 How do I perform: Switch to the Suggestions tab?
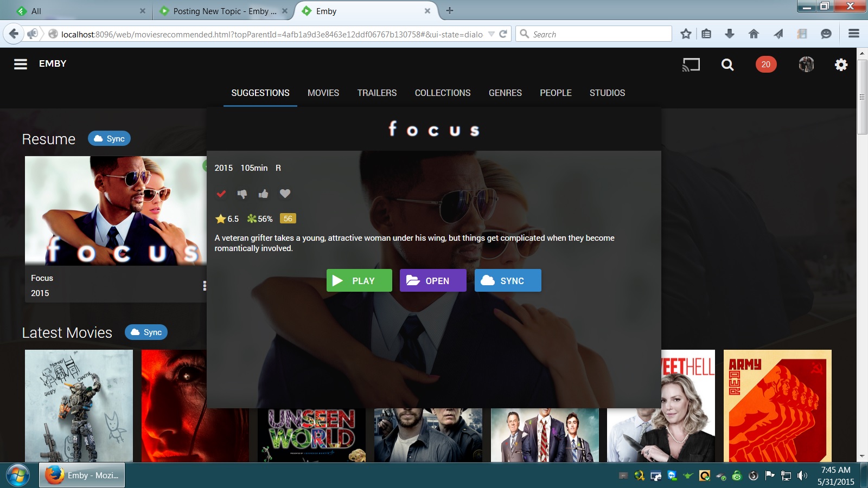coord(260,93)
